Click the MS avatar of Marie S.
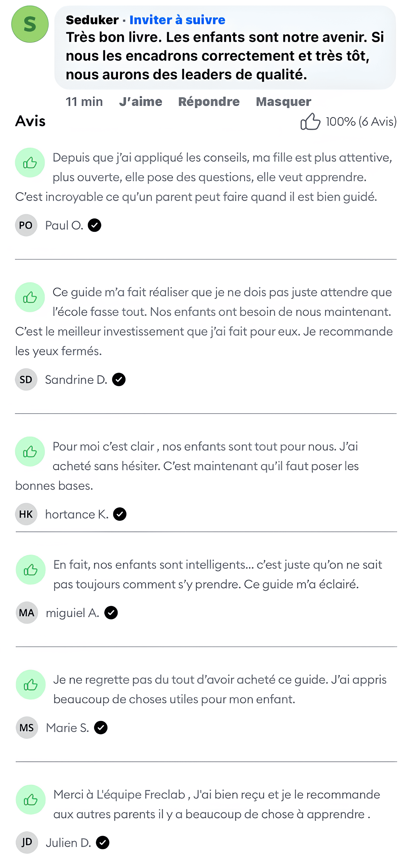The width and height of the screenshot is (412, 868). tap(27, 728)
